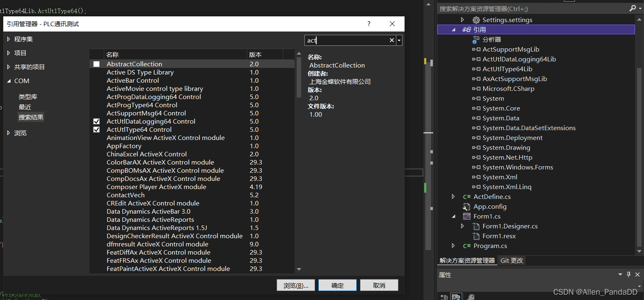The image size is (644, 300).
Task: Click the Solution Explorer search field
Action: coord(532,9)
